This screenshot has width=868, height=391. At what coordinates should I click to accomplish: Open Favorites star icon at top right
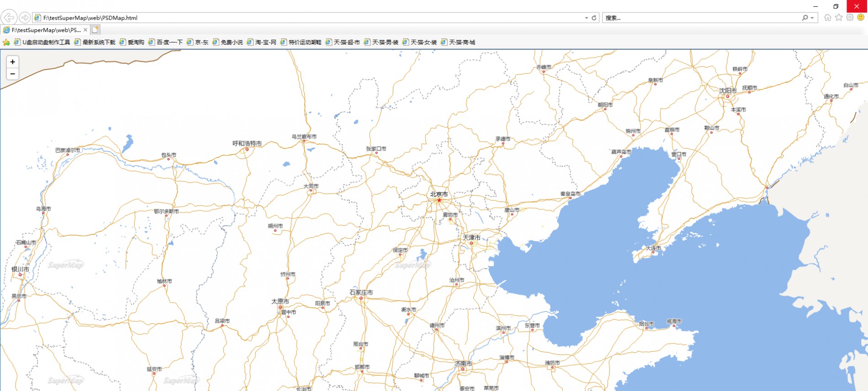(839, 17)
